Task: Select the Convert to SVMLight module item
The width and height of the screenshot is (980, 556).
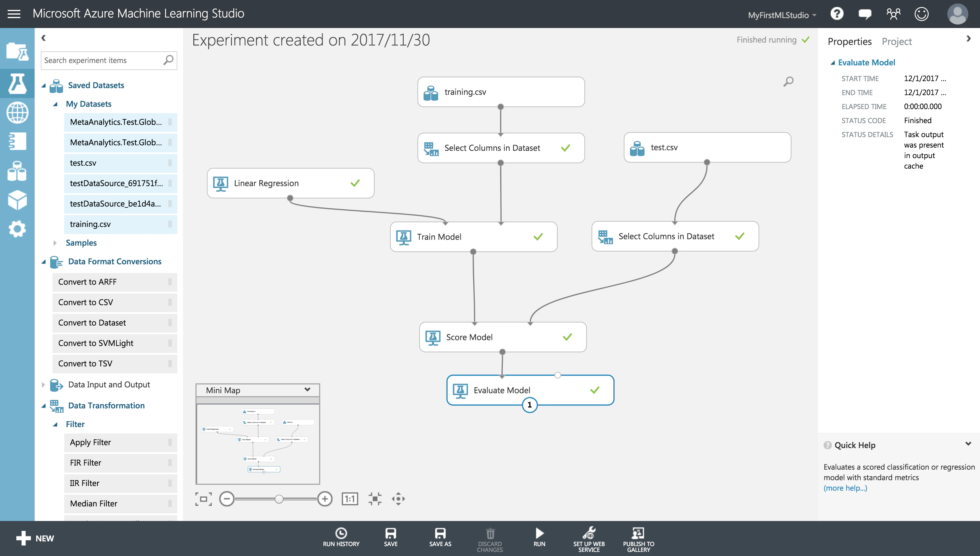Action: [x=115, y=343]
